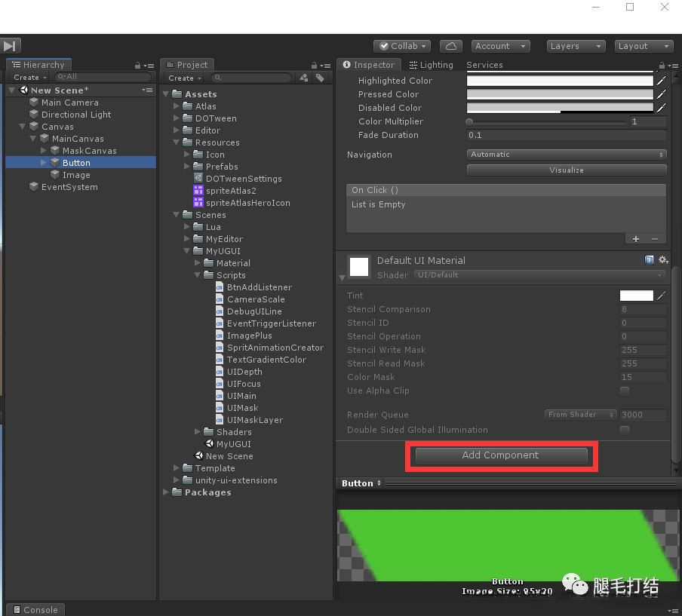Click the material gear settings icon
Image resolution: width=682 pixels, height=616 pixels.
(x=663, y=260)
